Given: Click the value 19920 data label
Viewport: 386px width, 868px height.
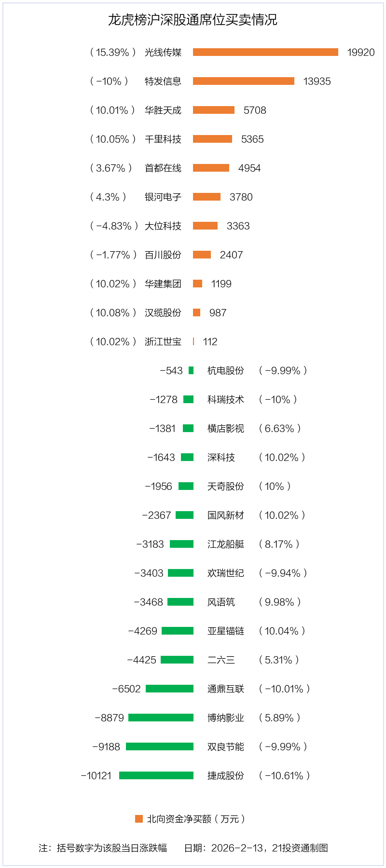Looking at the screenshot, I should 361,53.
